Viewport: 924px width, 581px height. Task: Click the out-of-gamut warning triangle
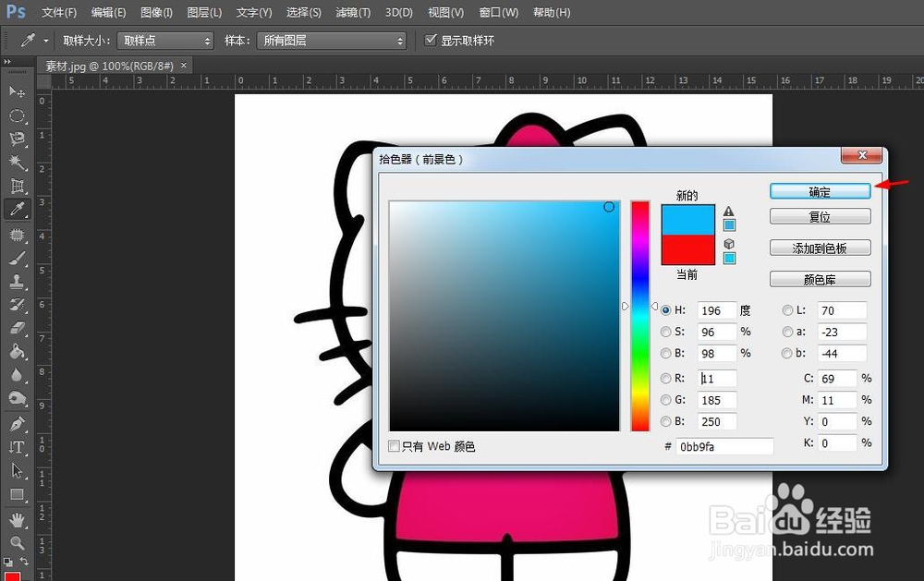(729, 212)
